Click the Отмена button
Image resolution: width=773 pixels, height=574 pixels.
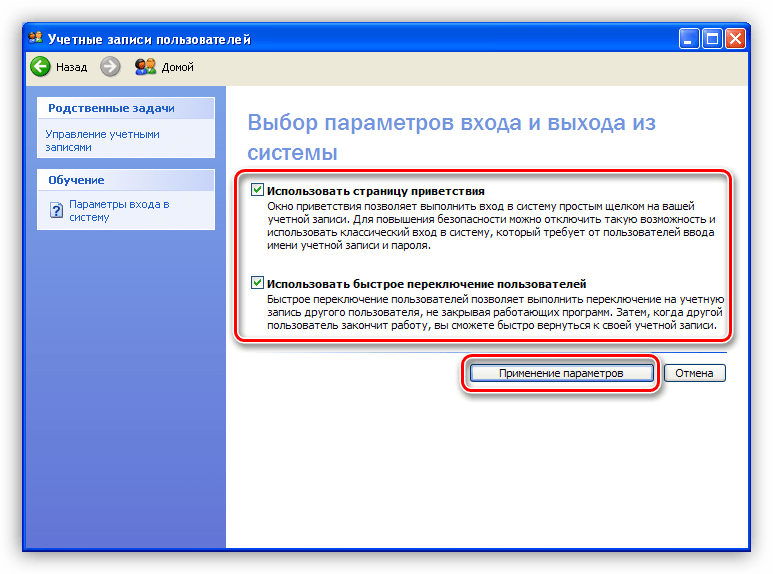694,373
